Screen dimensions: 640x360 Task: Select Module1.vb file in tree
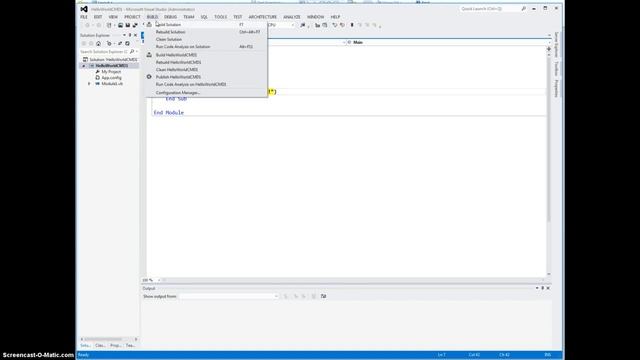click(112, 84)
